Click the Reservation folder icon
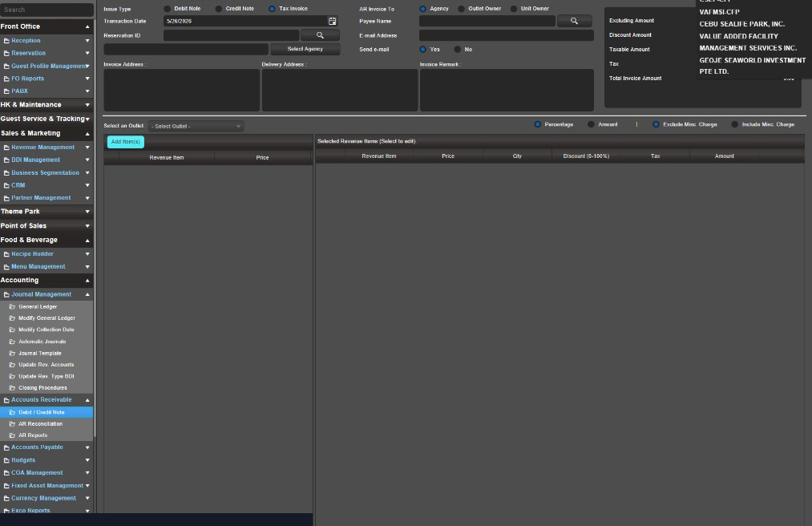Image resolution: width=812 pixels, height=526 pixels. [6, 54]
